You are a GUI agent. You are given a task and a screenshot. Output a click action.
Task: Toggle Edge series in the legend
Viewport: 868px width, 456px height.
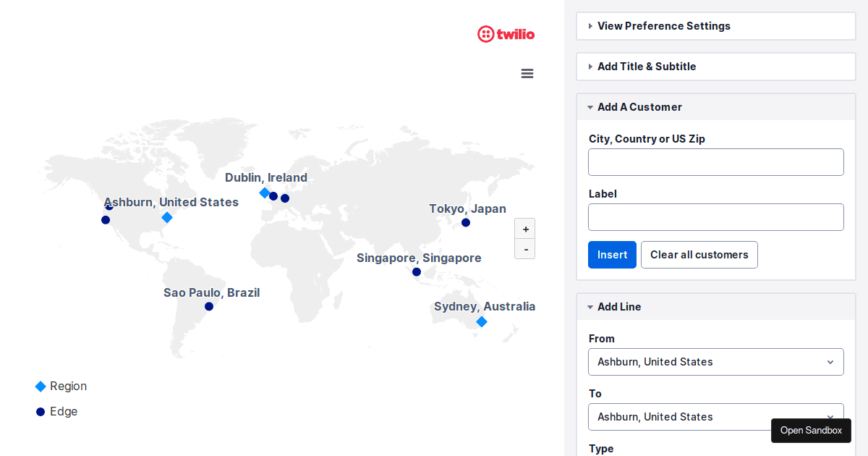point(56,412)
